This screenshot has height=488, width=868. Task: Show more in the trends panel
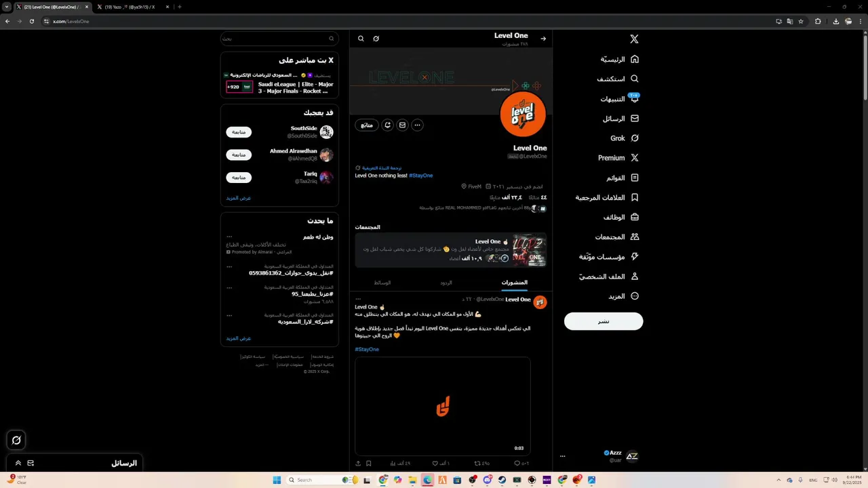239,338
